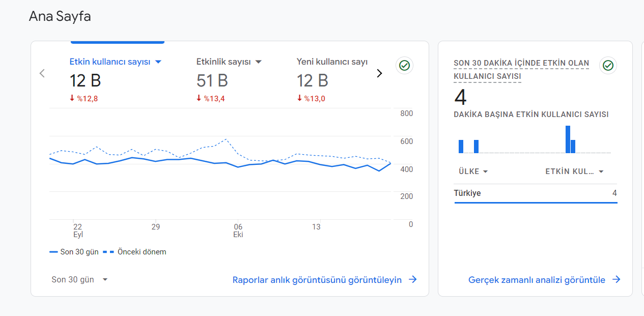The image size is (644, 316).
Task: Go to next metrics with right chevron
Action: click(379, 73)
